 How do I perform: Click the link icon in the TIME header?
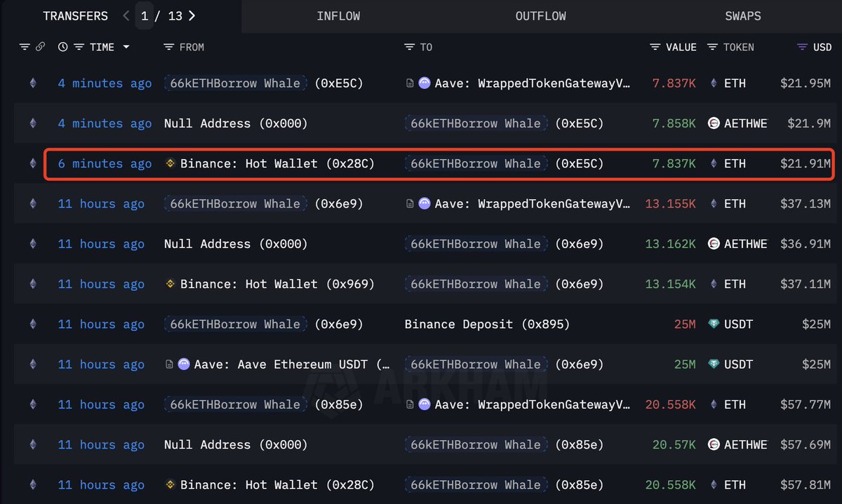coord(41,47)
